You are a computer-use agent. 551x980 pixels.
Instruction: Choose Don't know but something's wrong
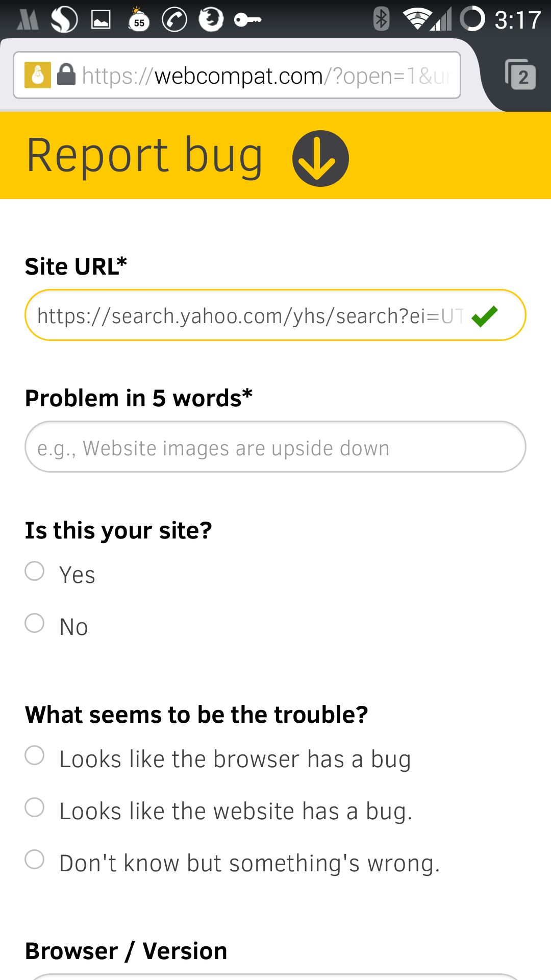[35, 860]
